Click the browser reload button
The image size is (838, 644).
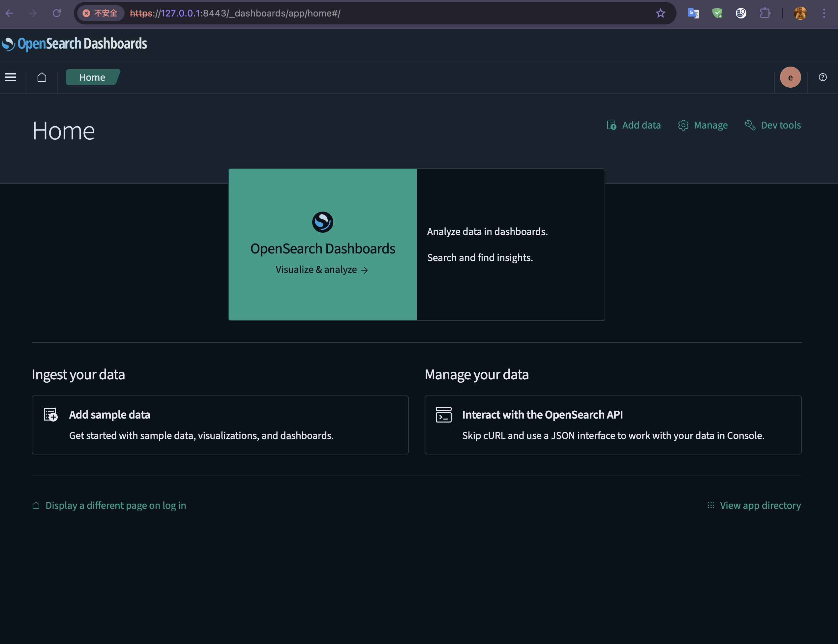(57, 14)
